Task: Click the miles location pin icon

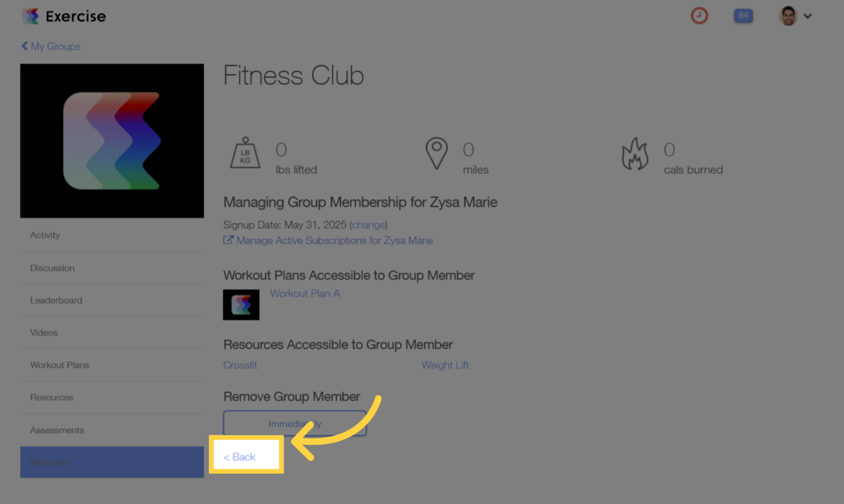Action: [x=436, y=154]
